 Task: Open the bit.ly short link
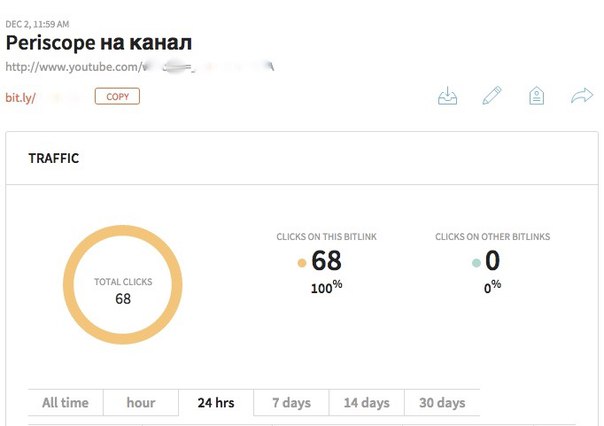click(x=20, y=98)
